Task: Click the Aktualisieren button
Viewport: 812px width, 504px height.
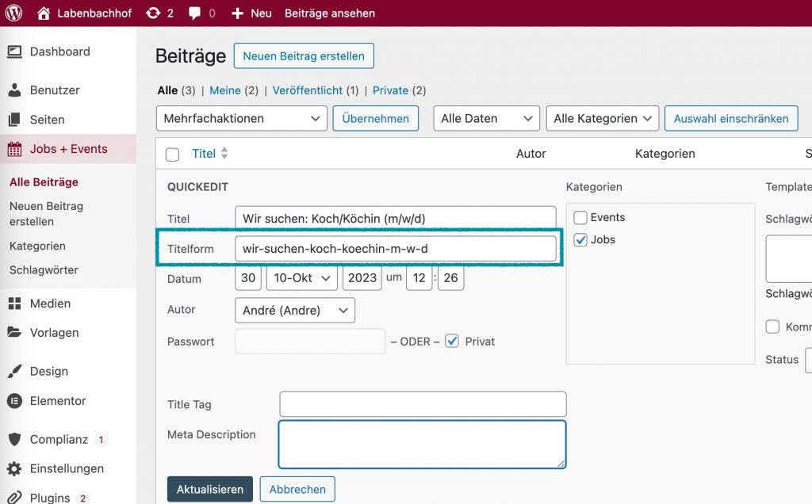Action: pos(210,489)
